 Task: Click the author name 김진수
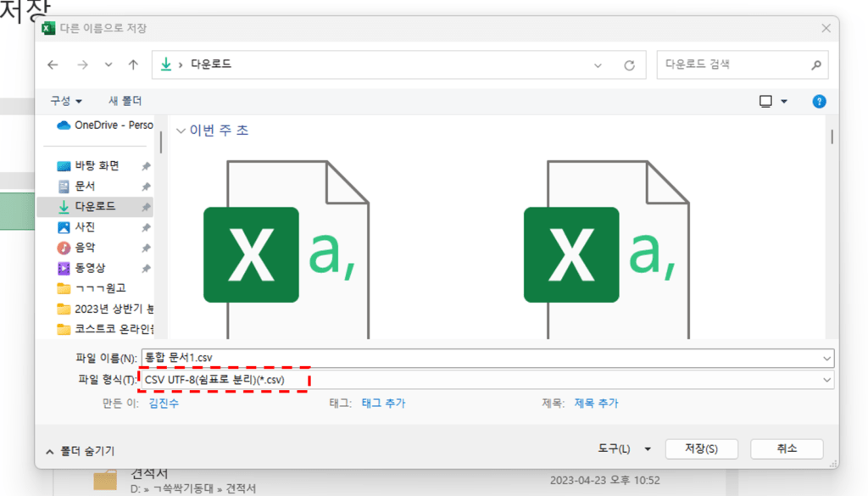pyautogui.click(x=164, y=403)
